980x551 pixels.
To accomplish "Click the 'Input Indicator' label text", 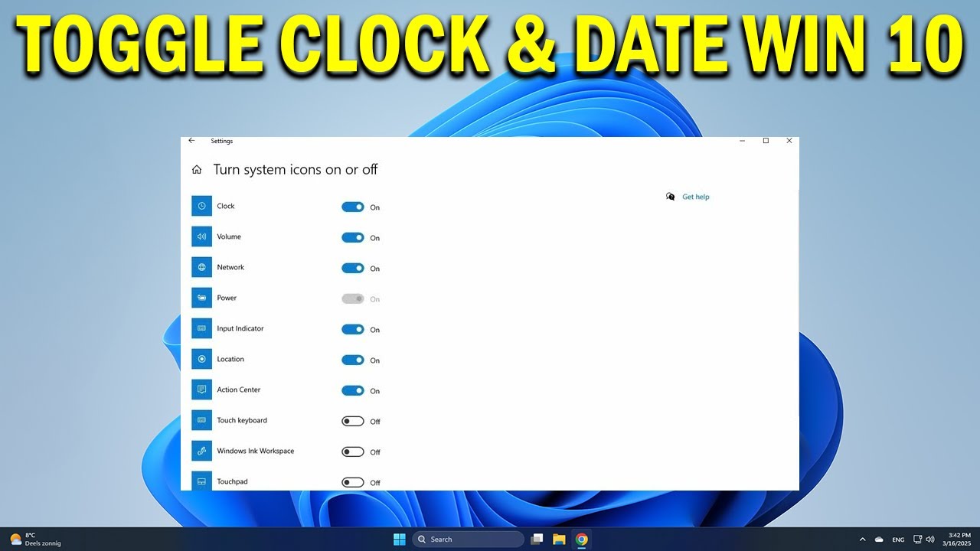I will (240, 328).
